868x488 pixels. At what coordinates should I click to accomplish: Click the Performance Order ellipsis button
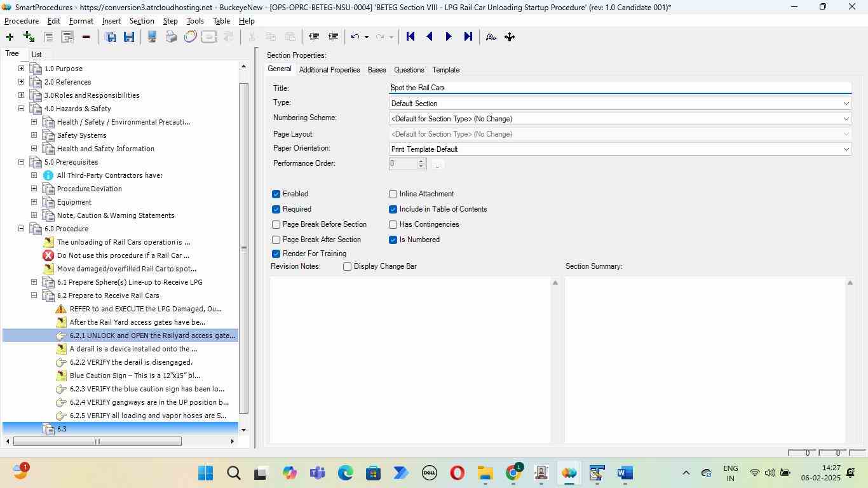coord(437,164)
